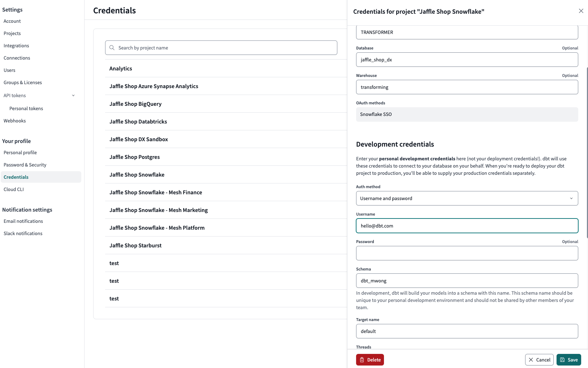Click the search magnifier icon
This screenshot has width=588, height=368.
coord(112,47)
